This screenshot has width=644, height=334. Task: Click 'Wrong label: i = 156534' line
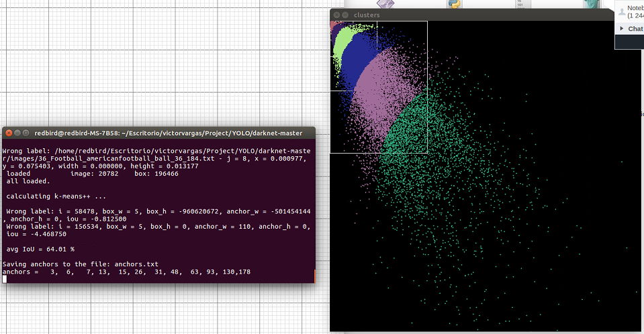click(x=158, y=227)
